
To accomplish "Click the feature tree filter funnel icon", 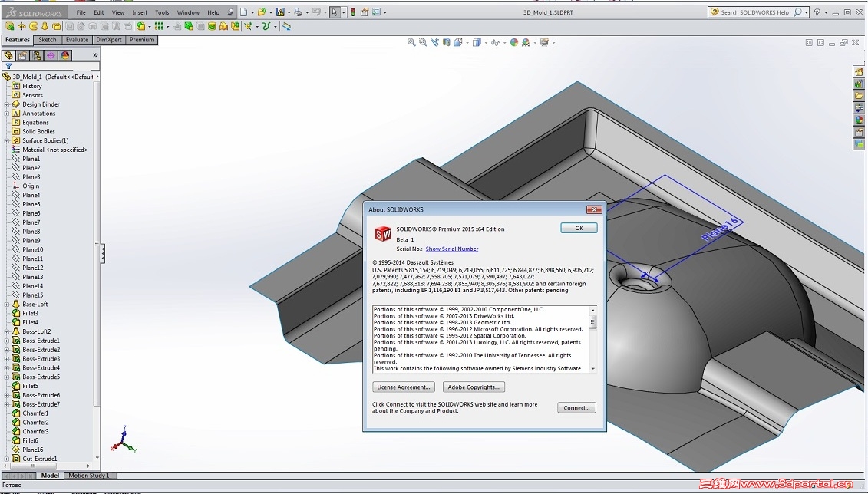I will click(8, 67).
